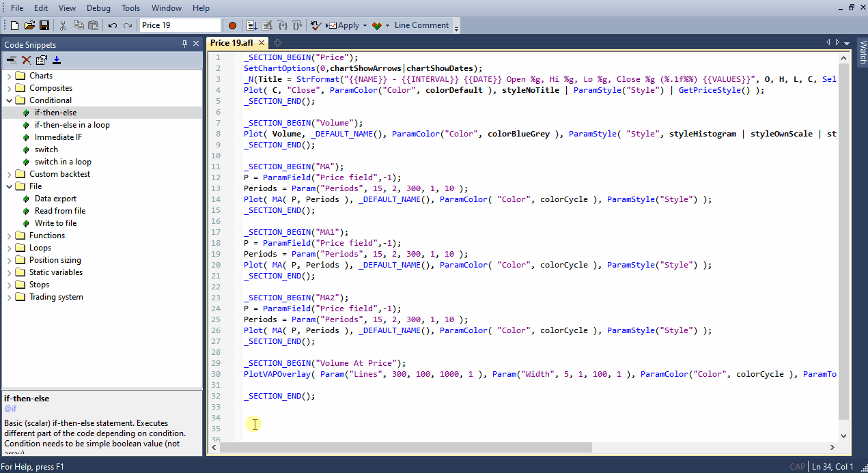This screenshot has height=473, width=868.
Task: Select the Data export snippet
Action: pos(55,199)
